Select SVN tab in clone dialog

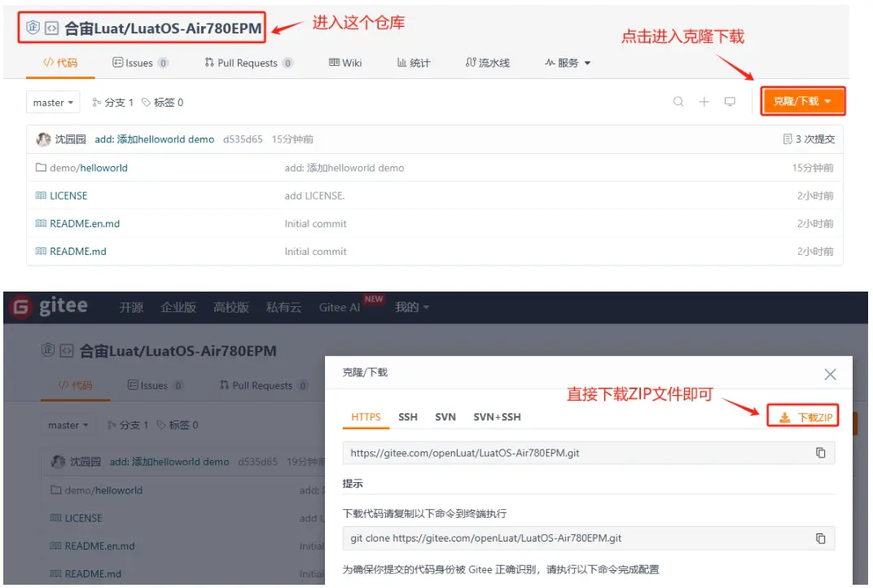[x=445, y=417]
